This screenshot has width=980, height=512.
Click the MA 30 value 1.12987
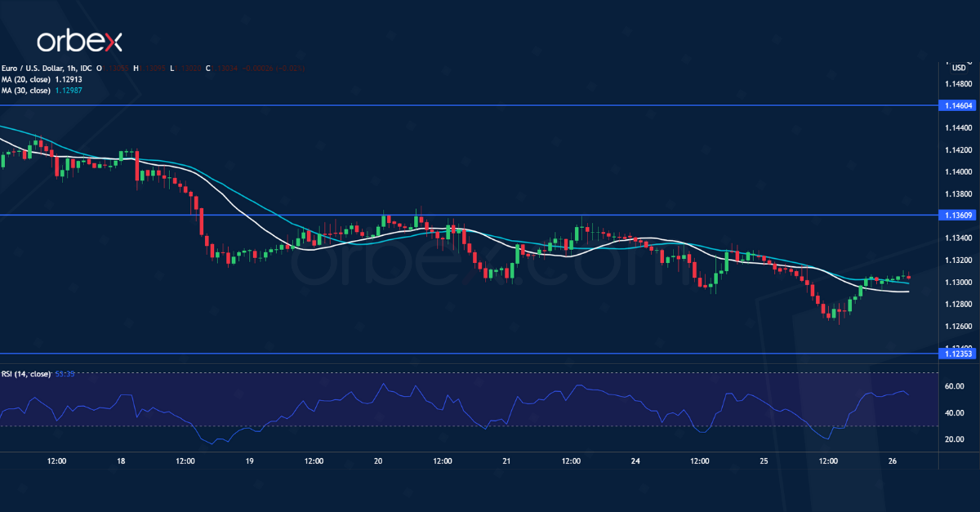[69, 90]
